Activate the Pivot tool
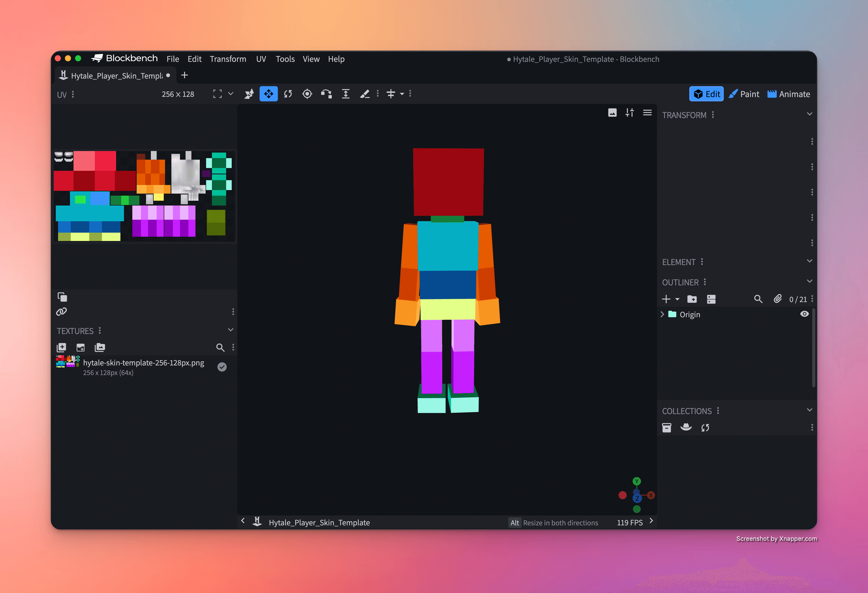The height and width of the screenshot is (593, 868). (x=307, y=94)
